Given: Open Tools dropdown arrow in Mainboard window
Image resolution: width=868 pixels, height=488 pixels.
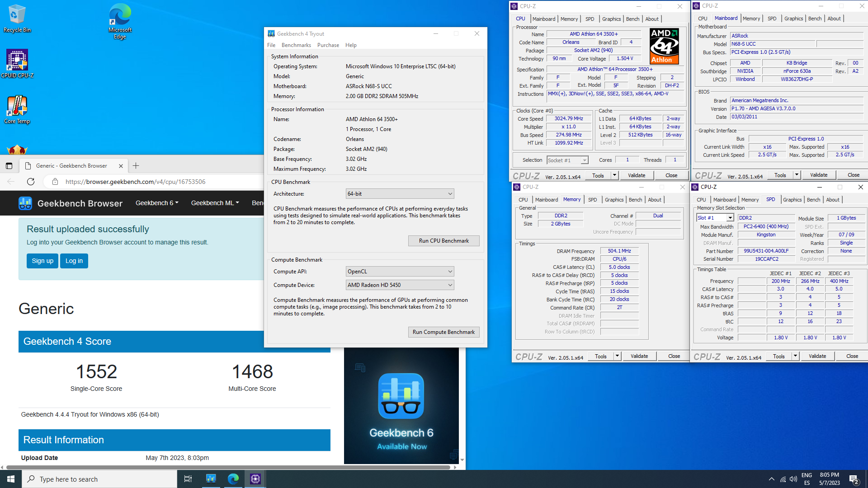Looking at the screenshot, I should (797, 175).
